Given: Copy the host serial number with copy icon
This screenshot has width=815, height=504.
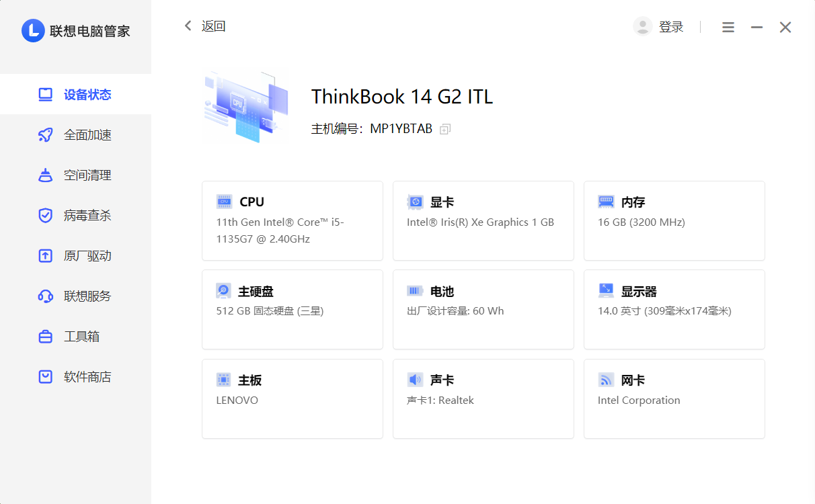Looking at the screenshot, I should tap(444, 129).
